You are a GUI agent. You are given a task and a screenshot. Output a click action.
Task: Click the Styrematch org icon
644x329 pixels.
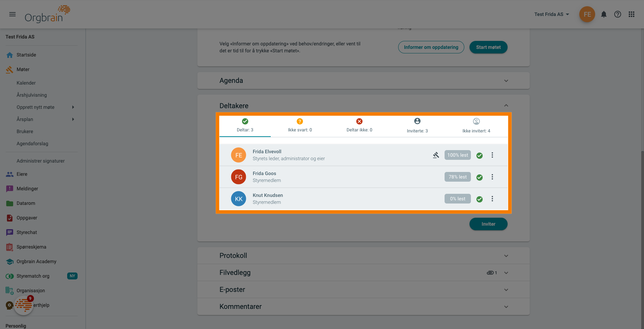(10, 276)
